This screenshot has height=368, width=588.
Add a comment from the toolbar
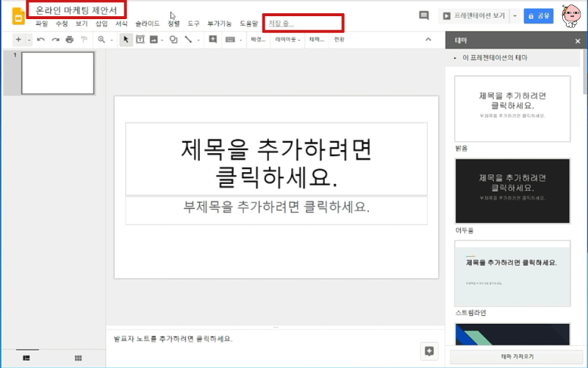pos(212,39)
